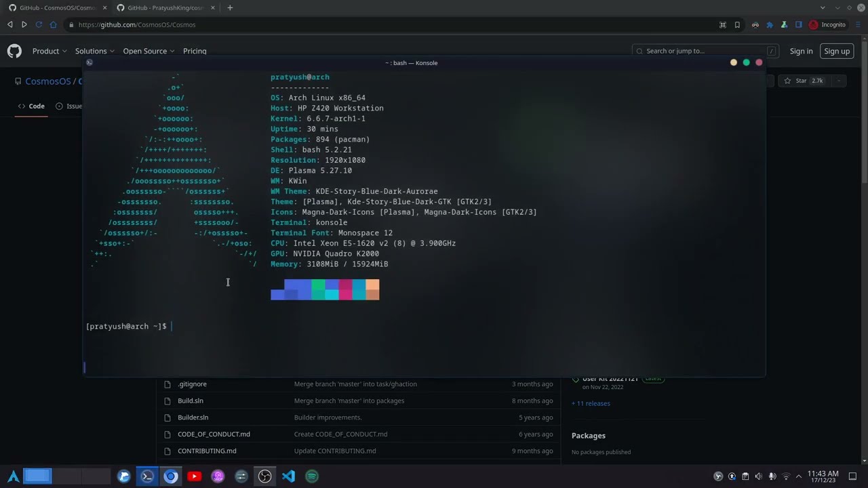Image resolution: width=868 pixels, height=488 pixels.
Task: Bookmark this page via bookmark icon
Action: [737, 24]
